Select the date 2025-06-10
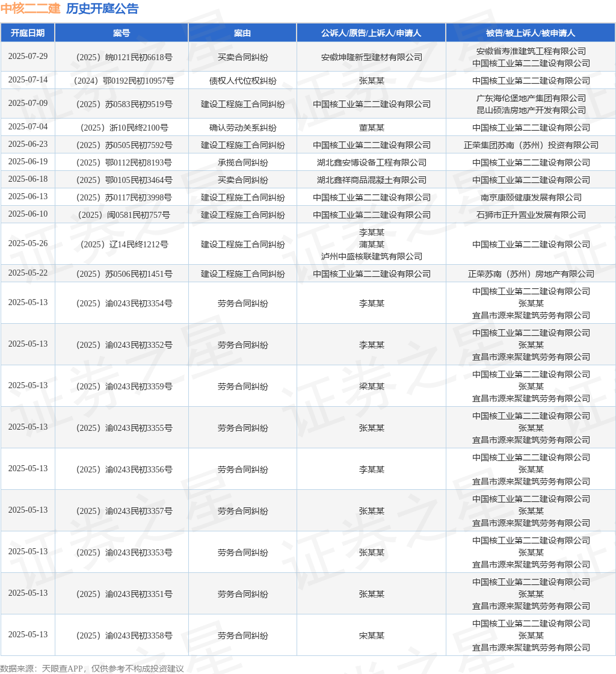This screenshot has height=674, width=616. pos(28,214)
